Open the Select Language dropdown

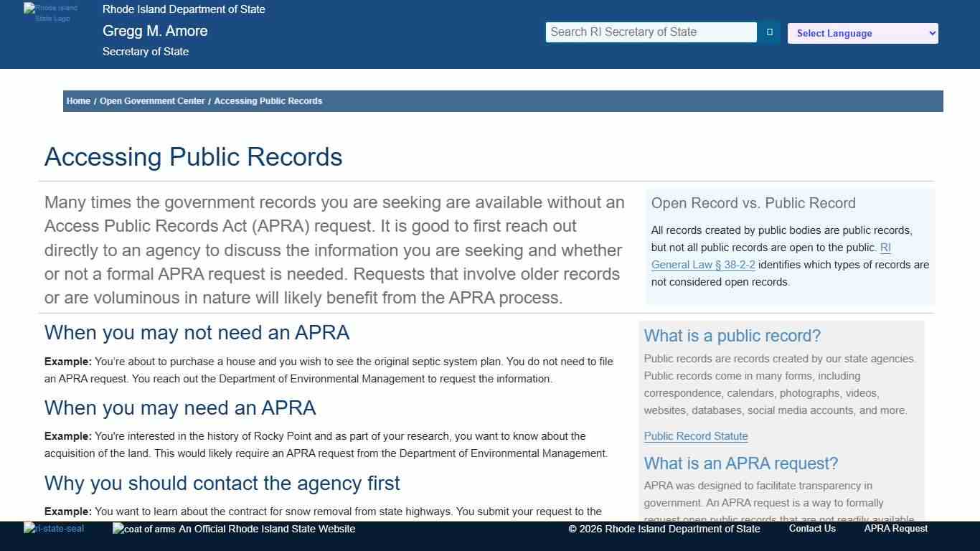point(862,33)
